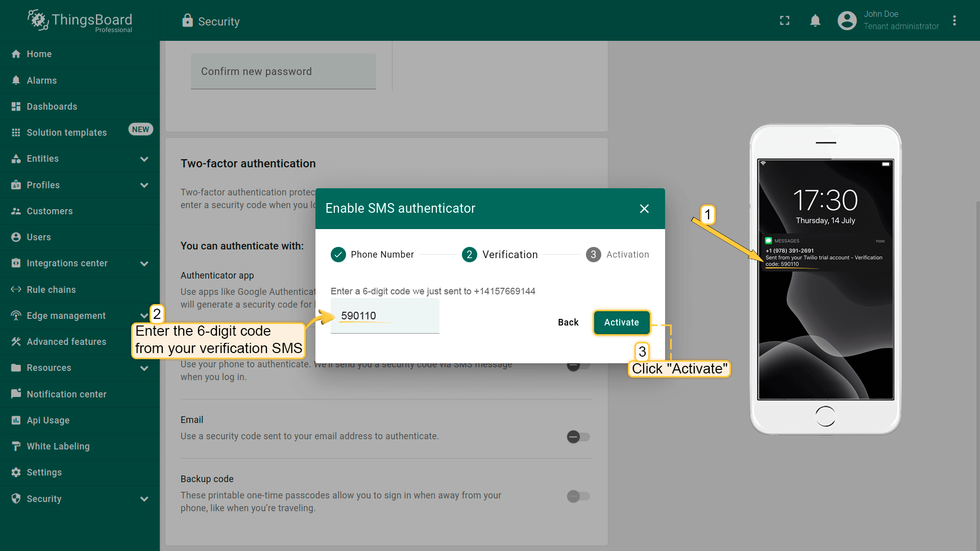The height and width of the screenshot is (551, 980).
Task: Click the 6-digit code input field
Action: [385, 316]
